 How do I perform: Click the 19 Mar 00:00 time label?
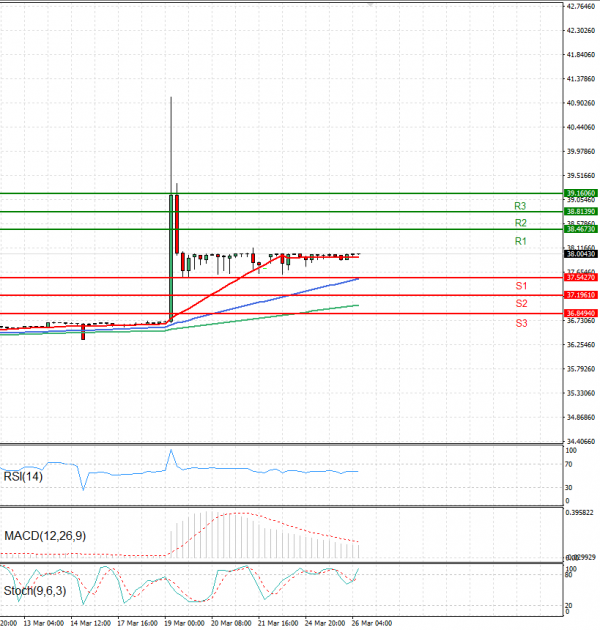pyautogui.click(x=183, y=622)
